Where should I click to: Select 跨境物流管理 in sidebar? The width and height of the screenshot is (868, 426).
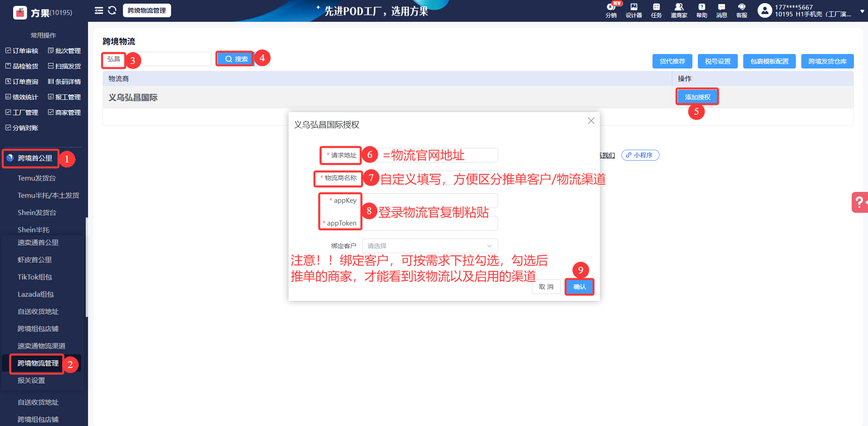pyautogui.click(x=38, y=363)
